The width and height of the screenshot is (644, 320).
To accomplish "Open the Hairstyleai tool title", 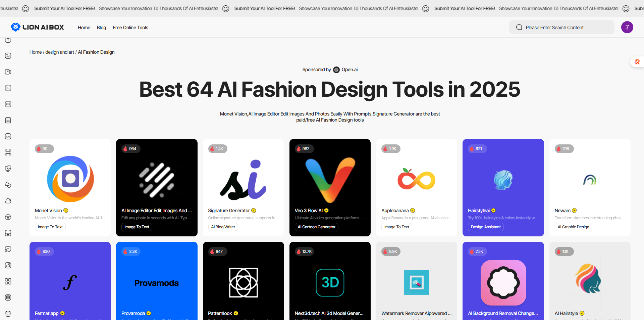I will point(479,211).
